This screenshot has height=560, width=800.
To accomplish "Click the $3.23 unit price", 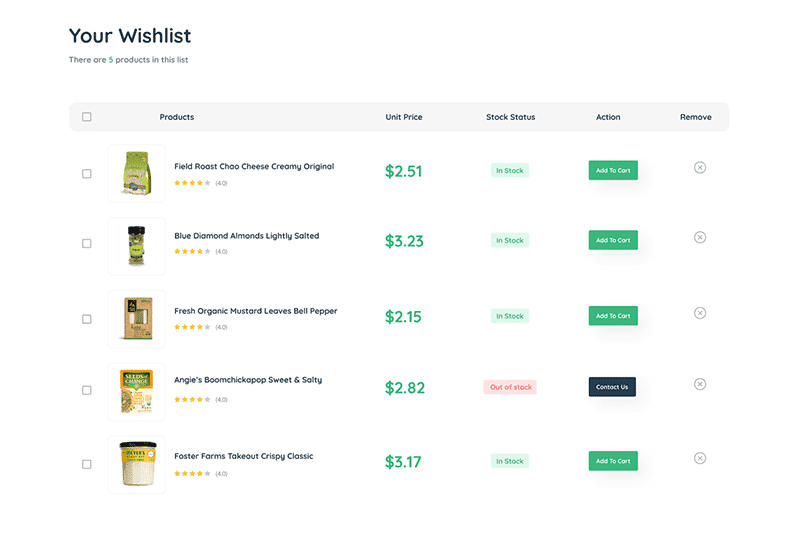I will click(404, 241).
